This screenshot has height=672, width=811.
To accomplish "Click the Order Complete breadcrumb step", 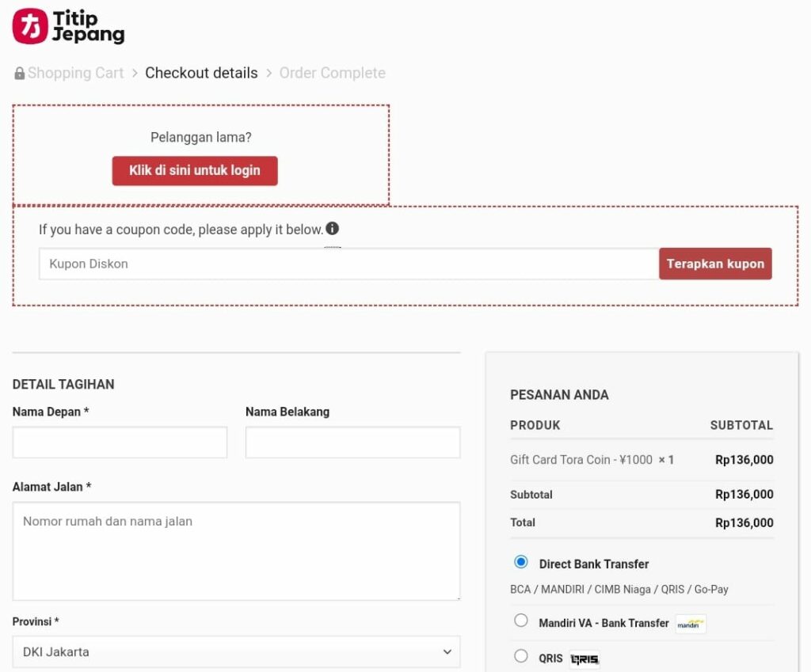I will (x=332, y=73).
